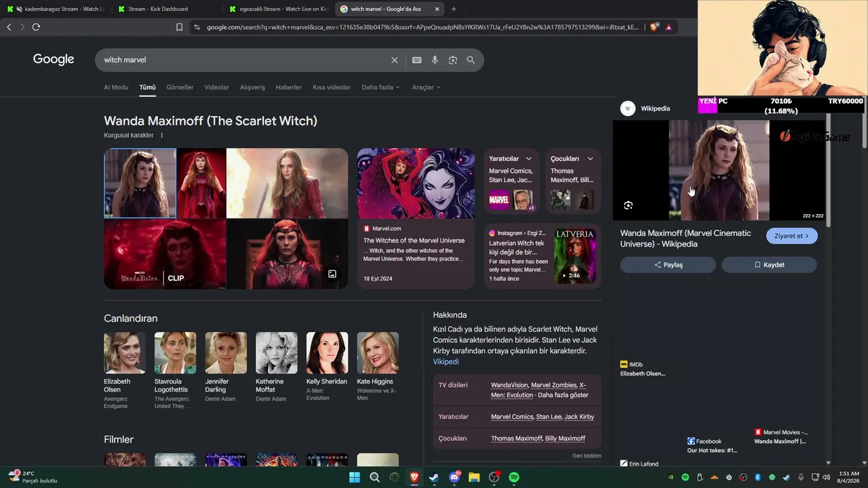Start a voice search with the microphone

pos(435,60)
